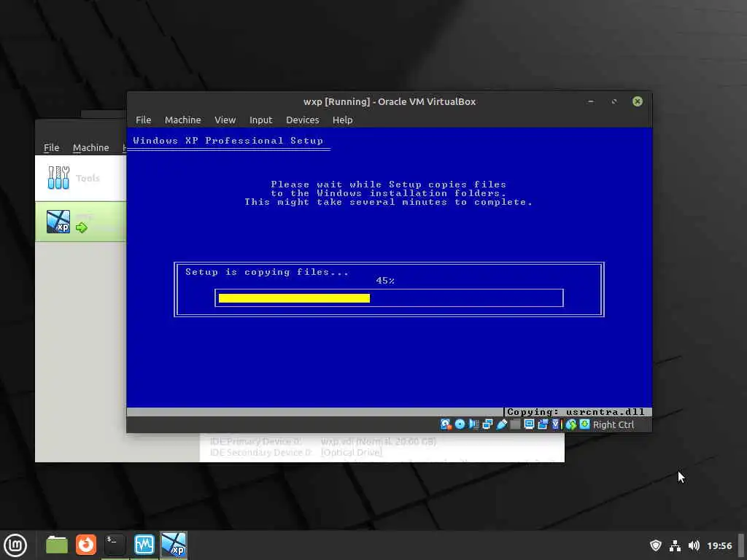Open the volume control tray icon

[x=694, y=545]
